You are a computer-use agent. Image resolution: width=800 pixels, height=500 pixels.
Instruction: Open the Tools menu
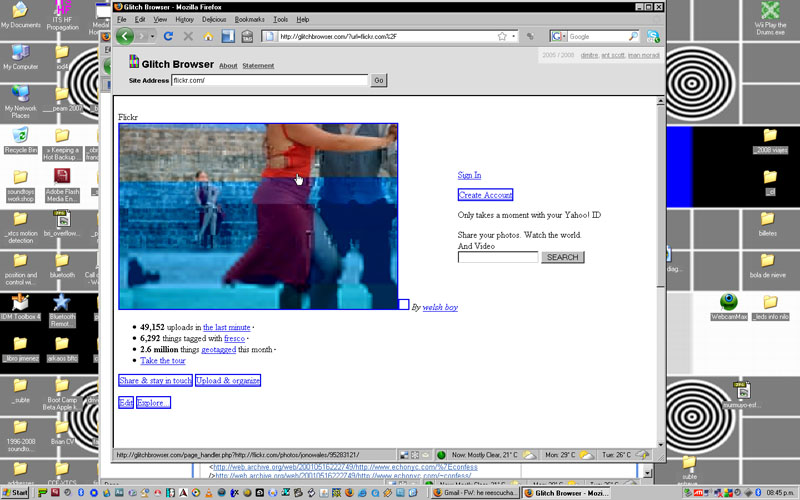tap(281, 19)
